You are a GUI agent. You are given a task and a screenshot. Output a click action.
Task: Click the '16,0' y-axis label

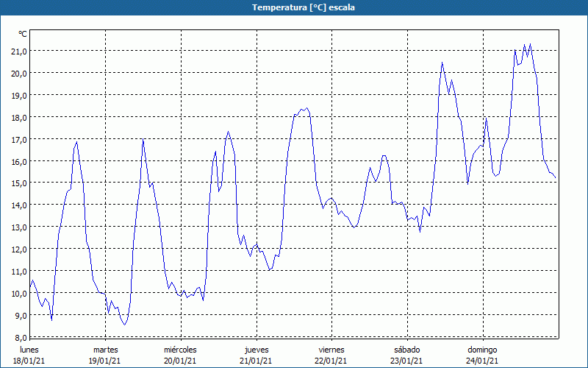[19, 161]
